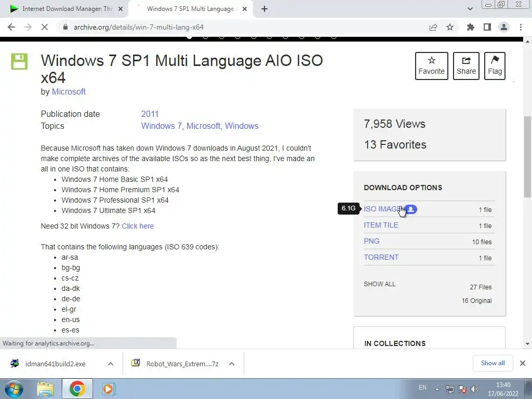Click the page vertical scrollbar thumb
Image resolution: width=532 pixels, height=399 pixels.
pos(527,157)
